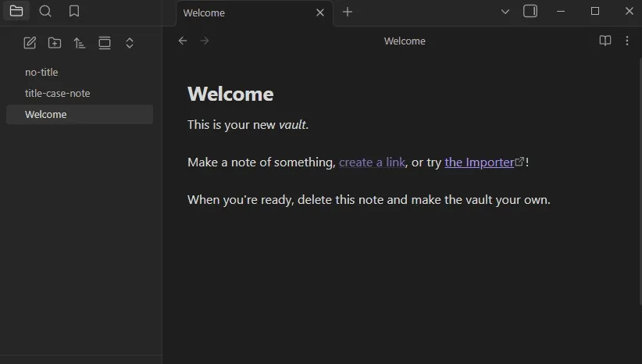Follow the 'create a link' hyperlink
Viewport: 642px width, 364px height.
pos(373,162)
